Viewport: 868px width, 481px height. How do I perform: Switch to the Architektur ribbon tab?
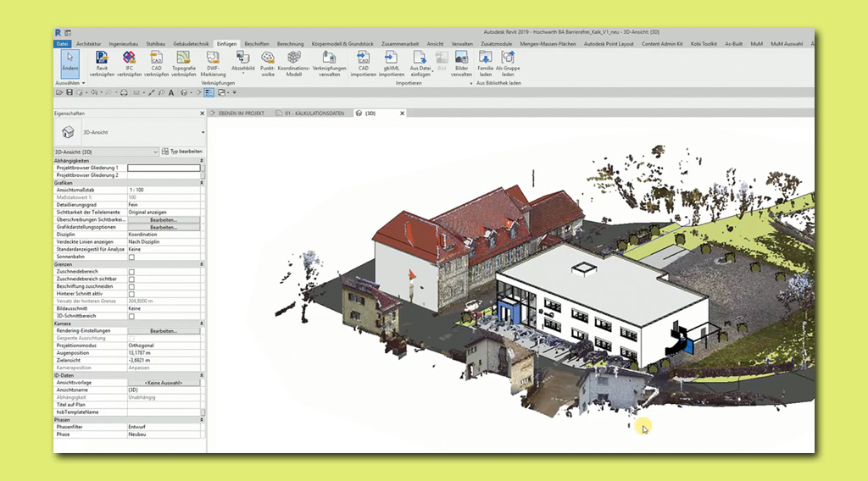click(x=89, y=43)
